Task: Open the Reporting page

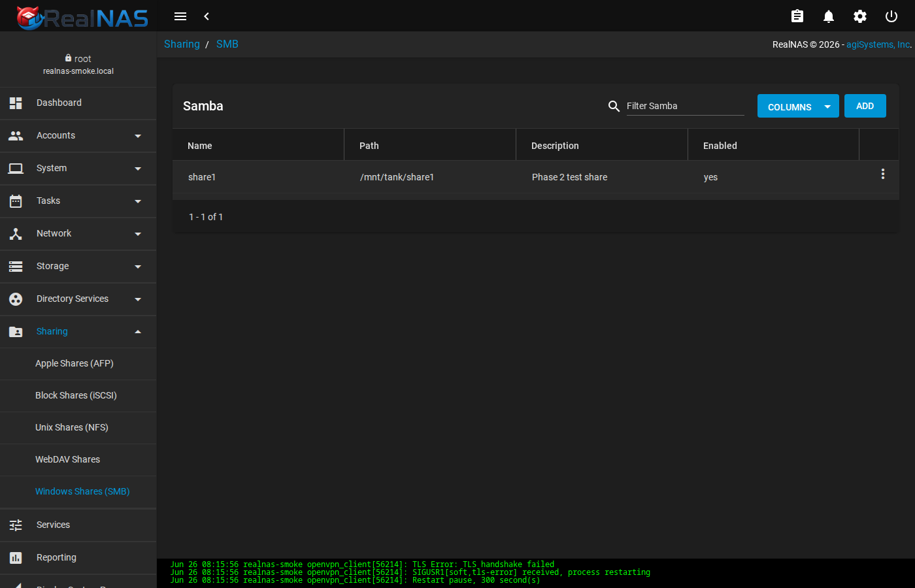Action: point(78,557)
